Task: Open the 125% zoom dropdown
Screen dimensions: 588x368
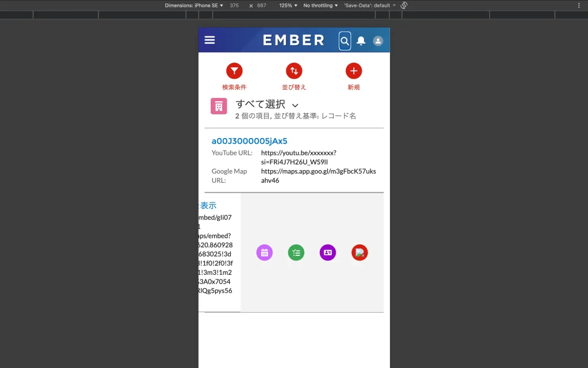Action: point(288,5)
